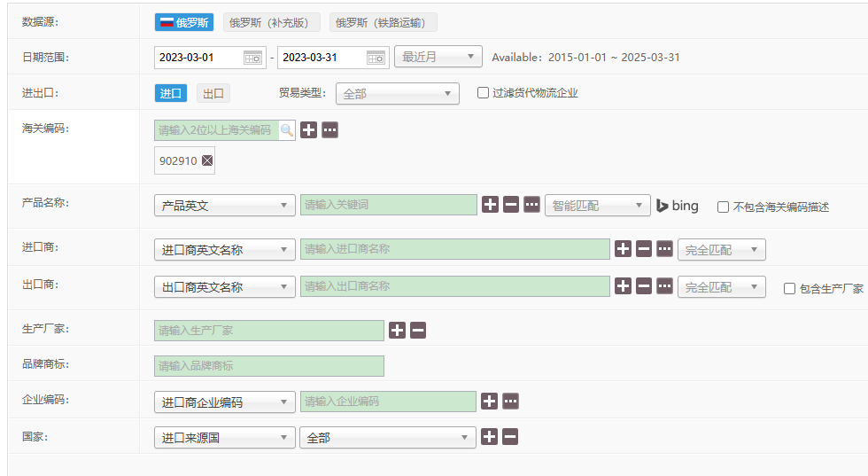Switch to 俄罗斯（补充版） data source tab
868x476 pixels.
[x=271, y=23]
